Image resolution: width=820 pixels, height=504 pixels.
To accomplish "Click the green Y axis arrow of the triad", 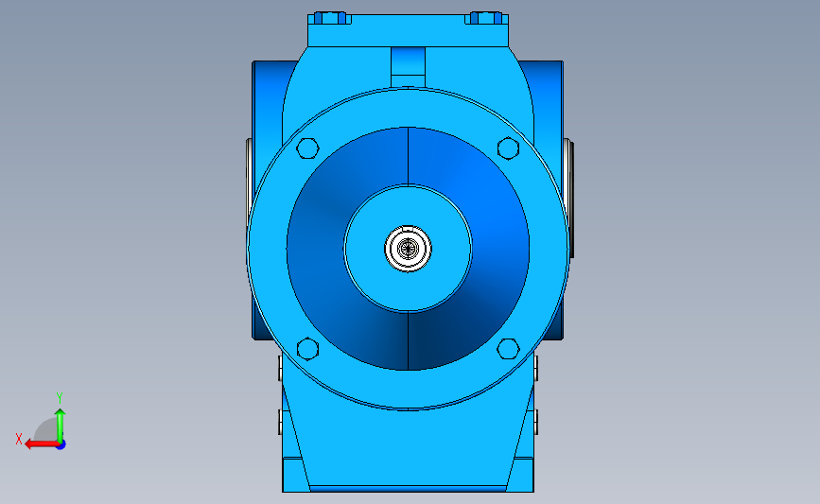I will [61, 426].
